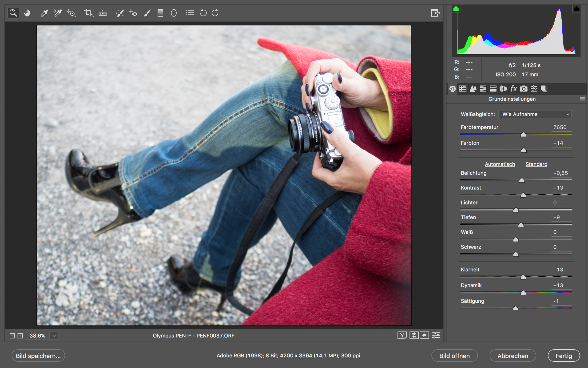Click the Standard link

pyautogui.click(x=536, y=164)
